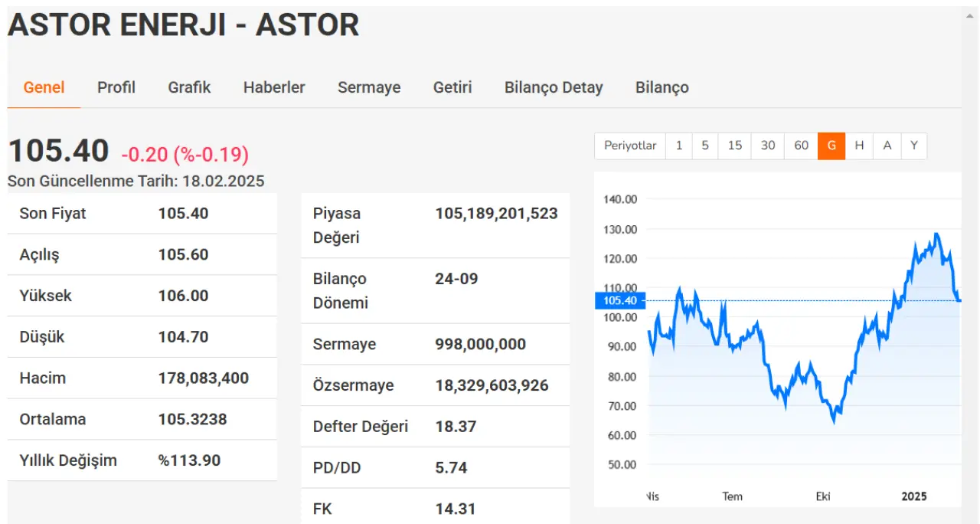This screenshot has height=524, width=980.
Task: Select the Düşük value 104.70
Action: point(183,337)
